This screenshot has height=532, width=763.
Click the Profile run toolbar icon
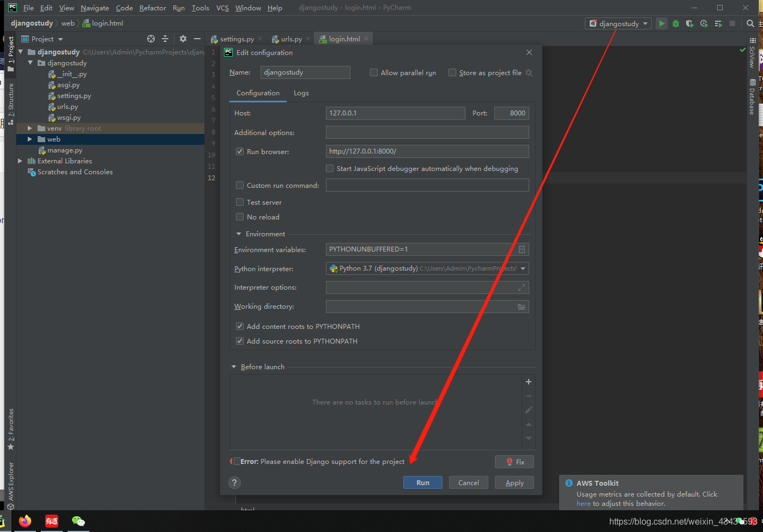(x=704, y=23)
